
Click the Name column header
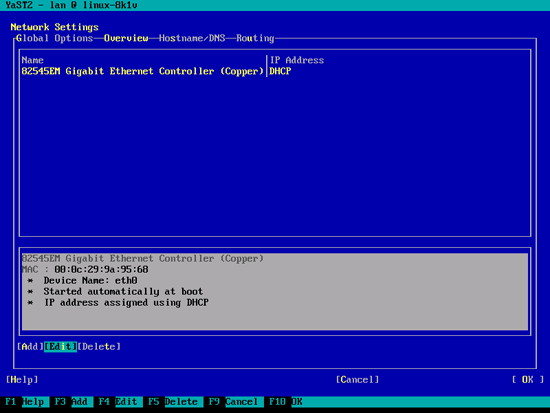[32, 60]
